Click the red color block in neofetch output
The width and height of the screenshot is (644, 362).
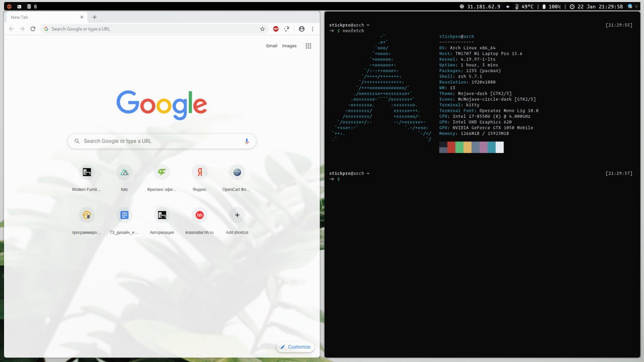[451, 147]
